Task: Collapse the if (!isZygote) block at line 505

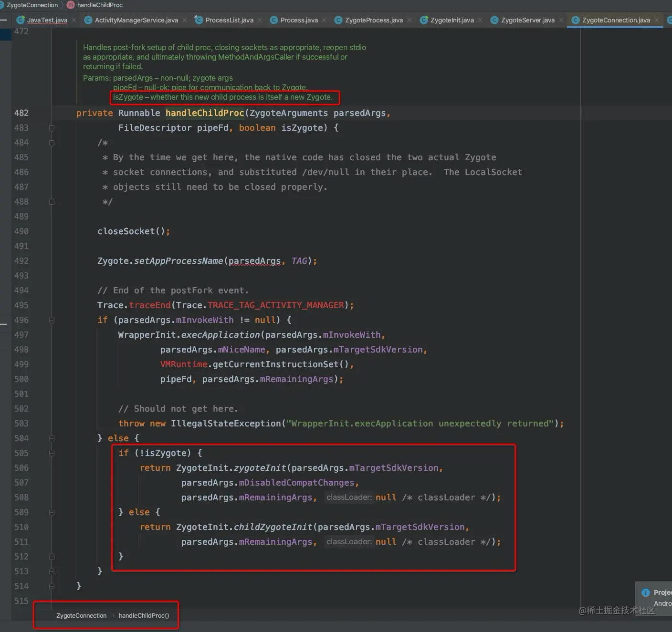Action: point(52,453)
